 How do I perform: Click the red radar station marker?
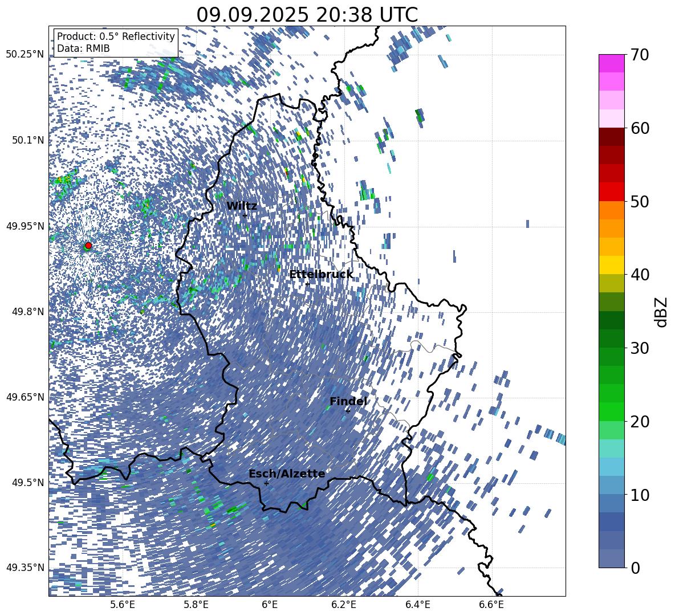tap(88, 245)
